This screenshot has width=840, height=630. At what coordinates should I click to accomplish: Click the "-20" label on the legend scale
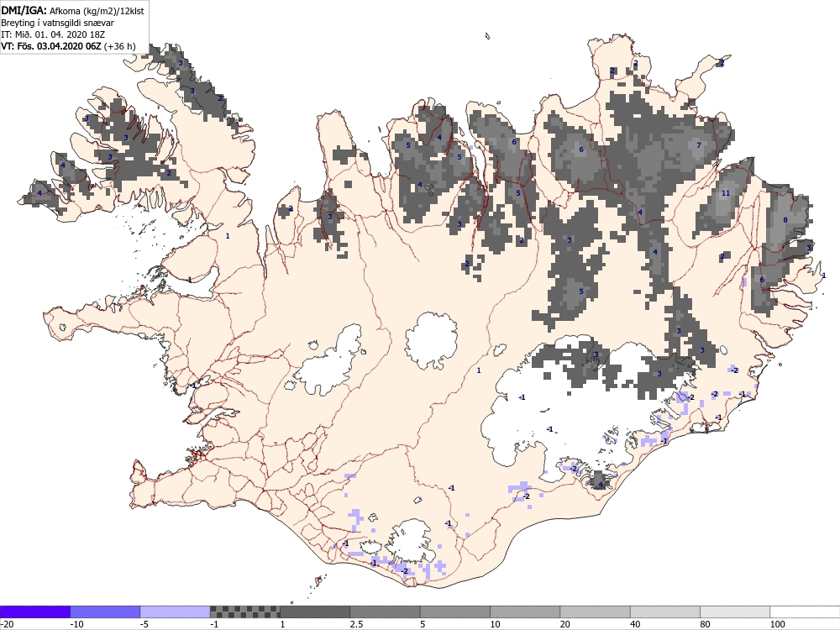tap(7, 624)
